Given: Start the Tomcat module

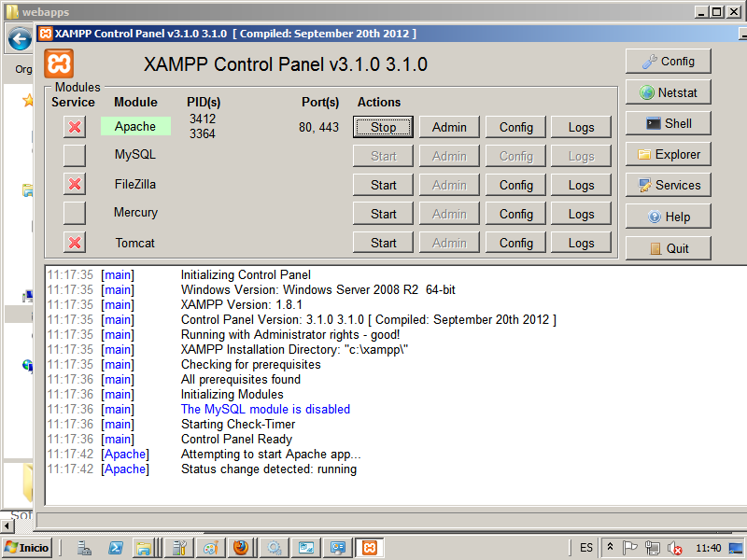Looking at the screenshot, I should click(x=383, y=243).
